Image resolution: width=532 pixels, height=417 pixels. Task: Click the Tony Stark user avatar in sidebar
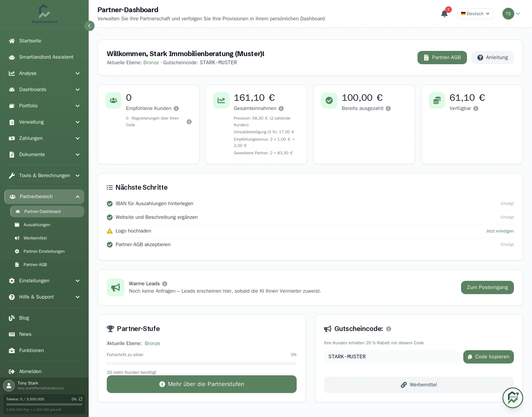tap(9, 386)
